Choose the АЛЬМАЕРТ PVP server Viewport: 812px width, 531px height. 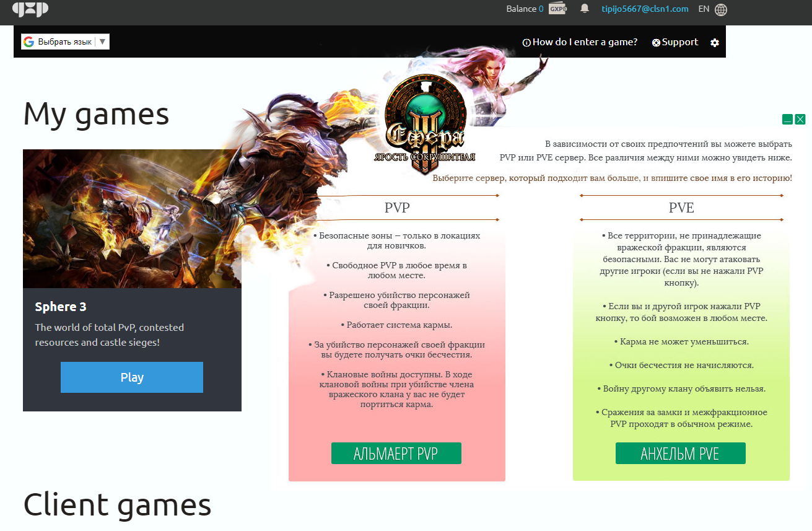pos(396,454)
